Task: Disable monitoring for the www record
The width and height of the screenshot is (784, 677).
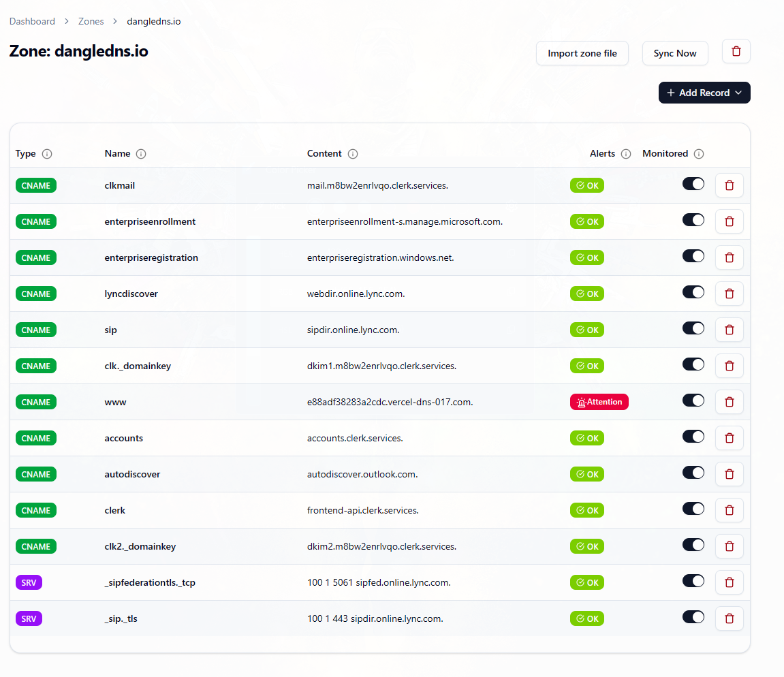Action: (693, 400)
